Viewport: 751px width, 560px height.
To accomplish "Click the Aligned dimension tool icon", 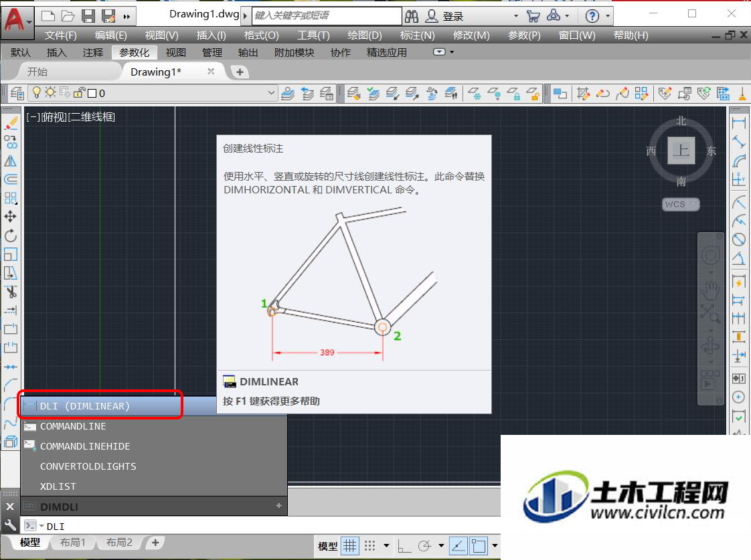I will 739,142.
